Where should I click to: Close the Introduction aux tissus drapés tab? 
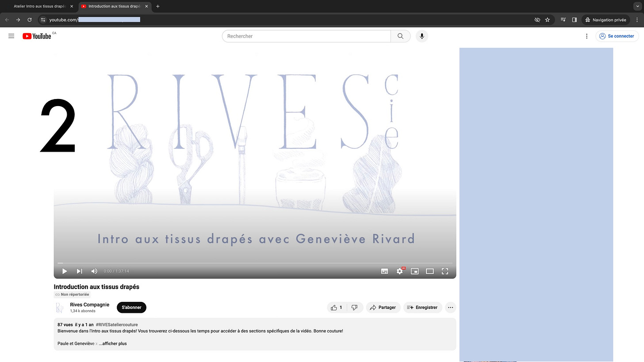click(146, 6)
